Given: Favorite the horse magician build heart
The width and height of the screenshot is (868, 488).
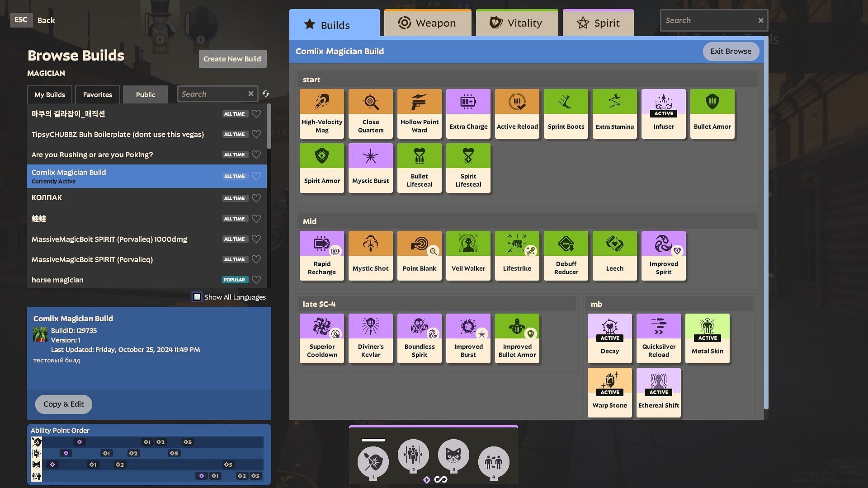Looking at the screenshot, I should tap(256, 280).
